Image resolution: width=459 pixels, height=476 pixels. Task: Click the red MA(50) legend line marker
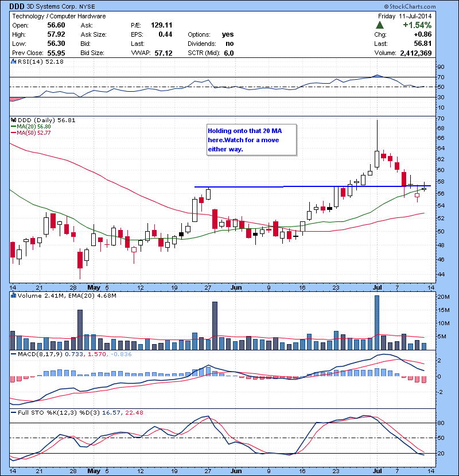tap(13, 132)
